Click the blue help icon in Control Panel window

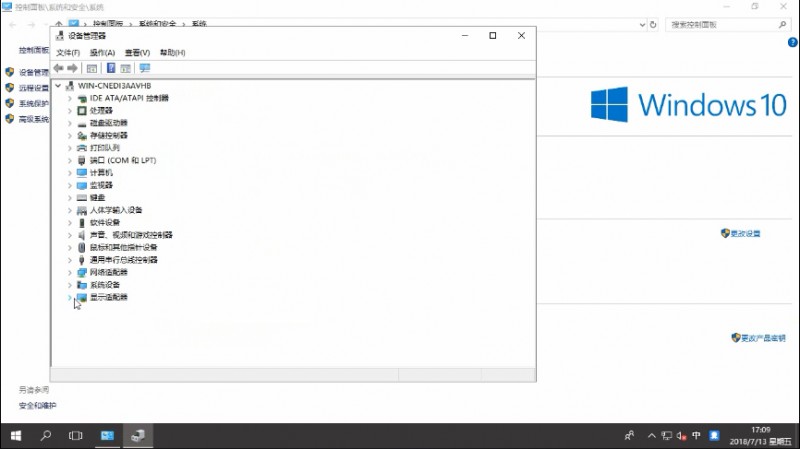click(792, 42)
